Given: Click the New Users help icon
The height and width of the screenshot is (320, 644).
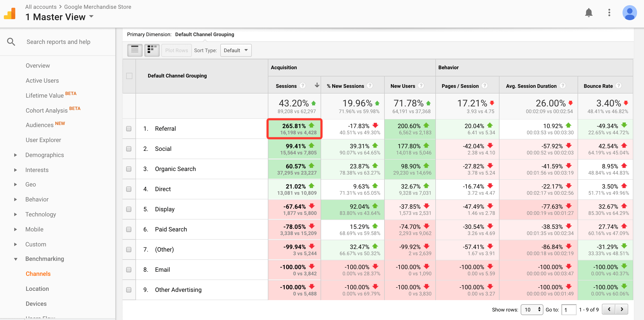Looking at the screenshot, I should click(x=421, y=85).
